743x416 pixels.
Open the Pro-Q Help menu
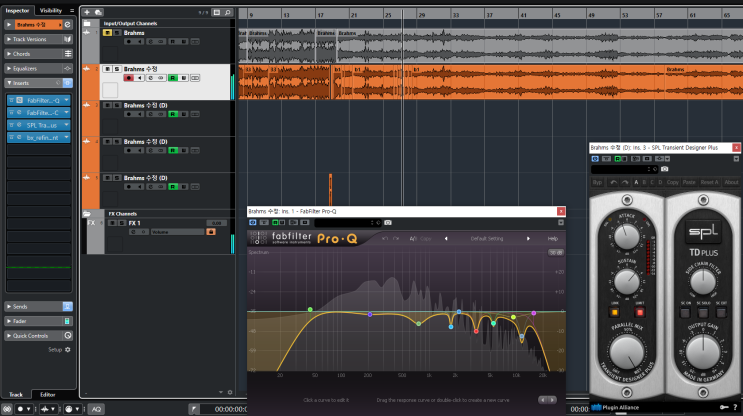553,239
